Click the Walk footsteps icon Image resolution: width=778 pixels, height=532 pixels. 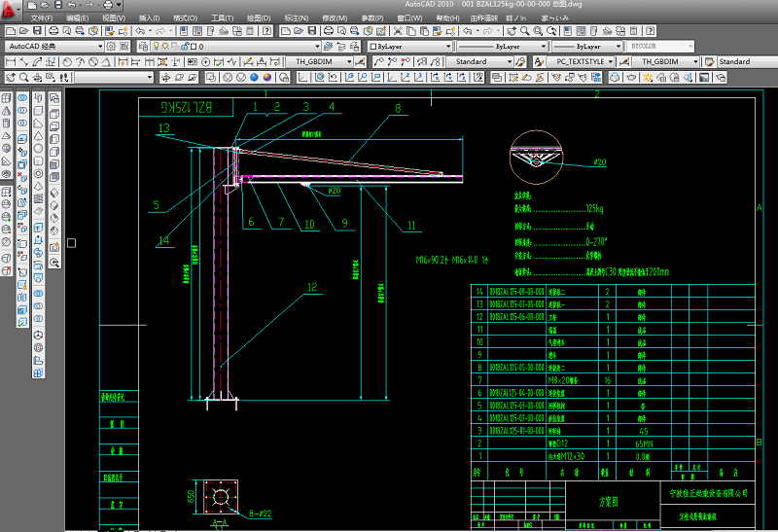click(x=63, y=77)
